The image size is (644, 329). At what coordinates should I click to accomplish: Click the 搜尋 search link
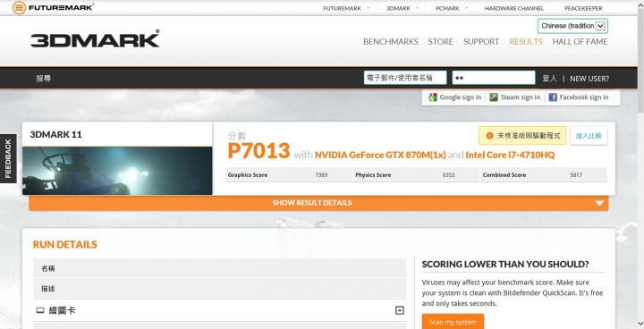44,79
